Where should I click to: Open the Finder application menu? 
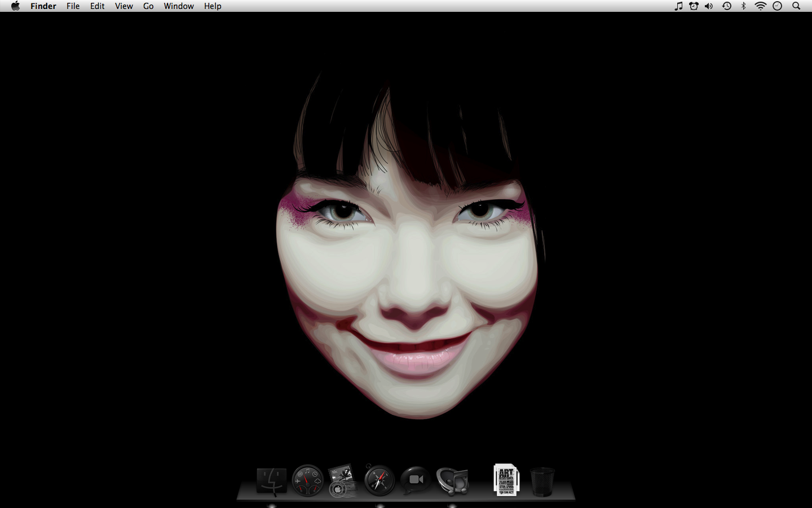point(43,6)
